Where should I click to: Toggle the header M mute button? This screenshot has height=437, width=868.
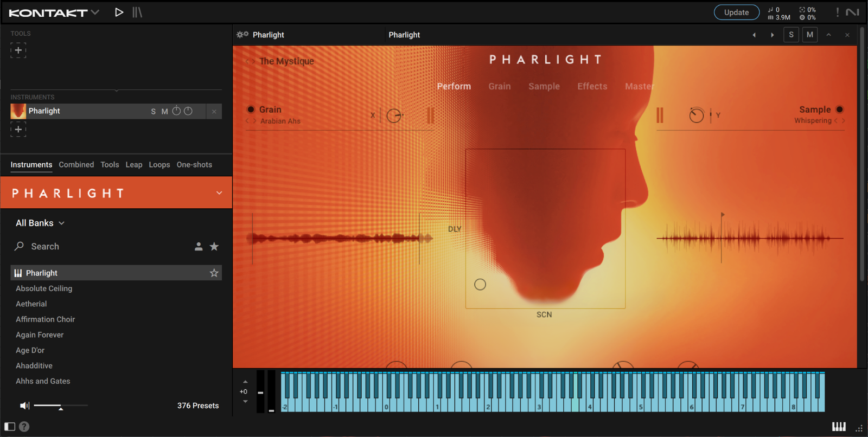810,35
